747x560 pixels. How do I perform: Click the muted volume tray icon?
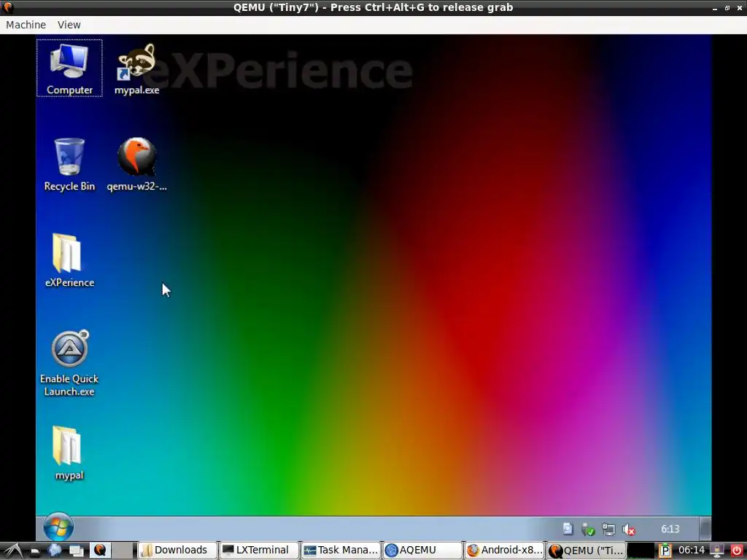point(629,529)
